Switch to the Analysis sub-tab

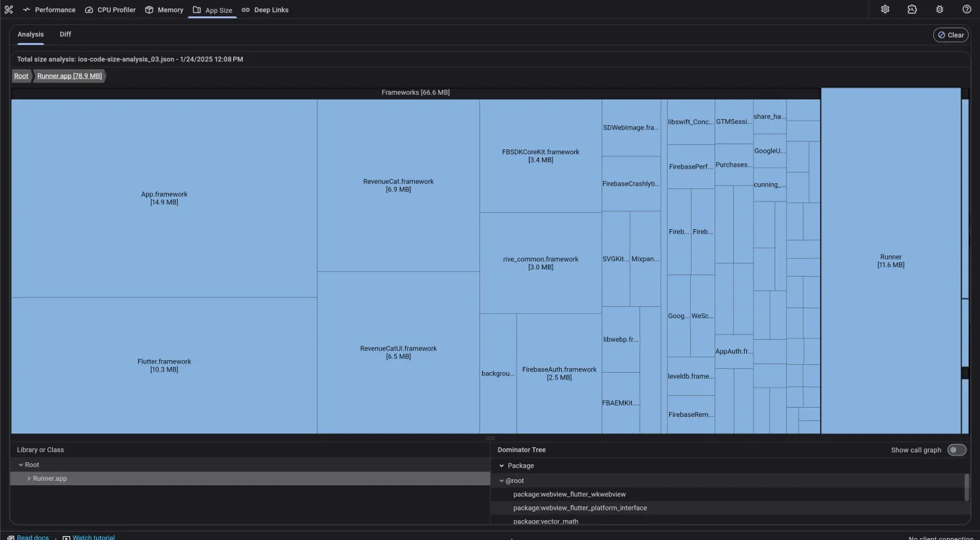(x=30, y=34)
